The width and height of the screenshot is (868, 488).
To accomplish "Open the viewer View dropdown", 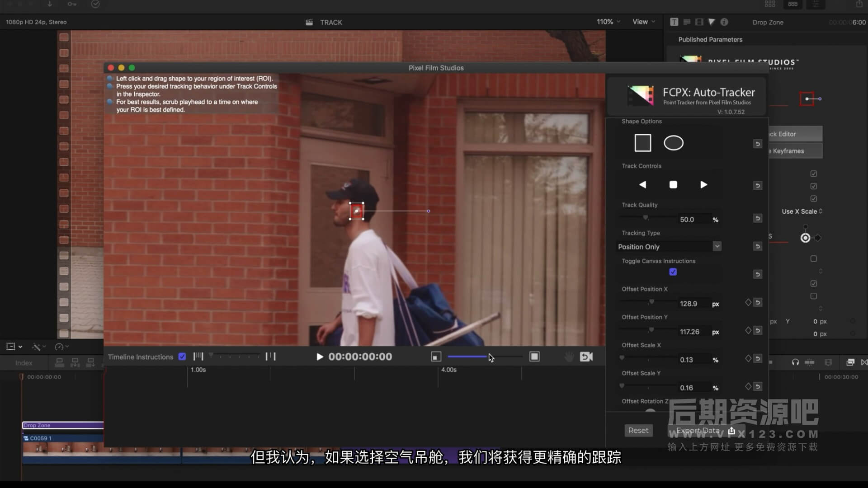I will [x=644, y=22].
